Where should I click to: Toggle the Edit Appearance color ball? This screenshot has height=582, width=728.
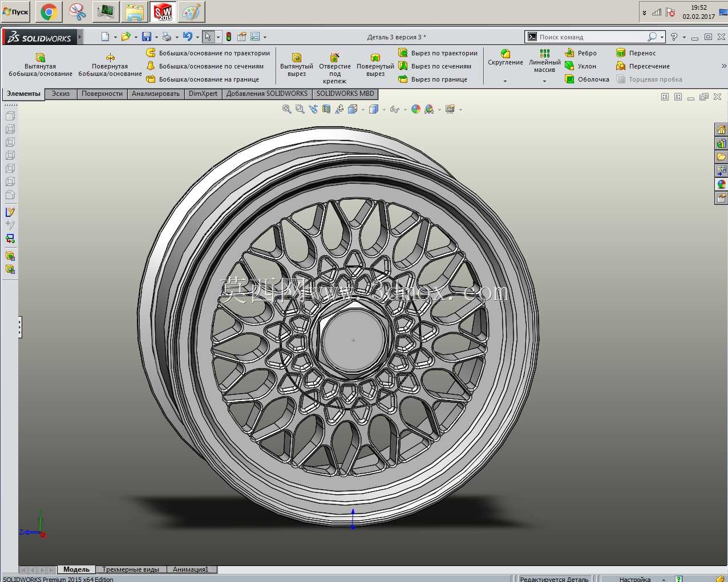416,109
